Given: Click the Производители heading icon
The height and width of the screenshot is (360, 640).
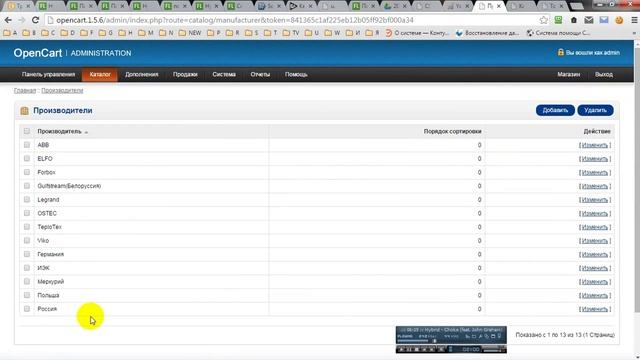Looking at the screenshot, I should (24, 111).
